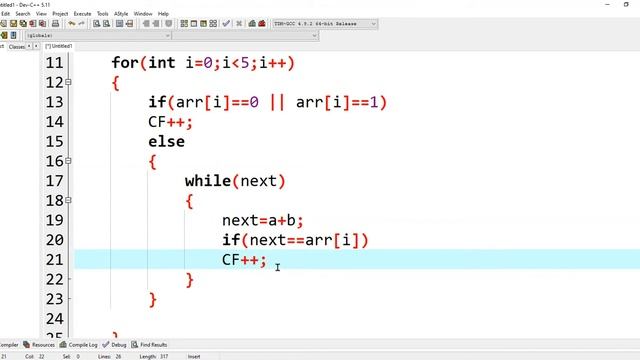This screenshot has height=360, width=640.
Task: Open the empty function list dropdown
Action: (x=245, y=36)
